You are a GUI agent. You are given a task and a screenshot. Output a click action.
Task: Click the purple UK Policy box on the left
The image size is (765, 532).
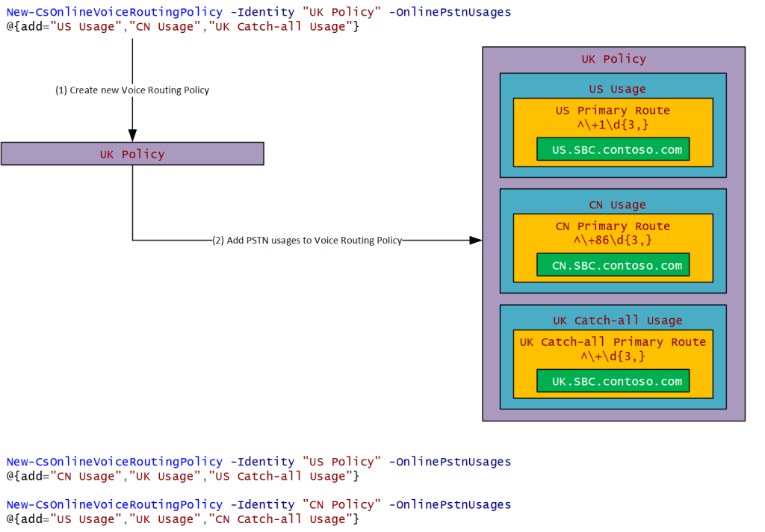(132, 154)
